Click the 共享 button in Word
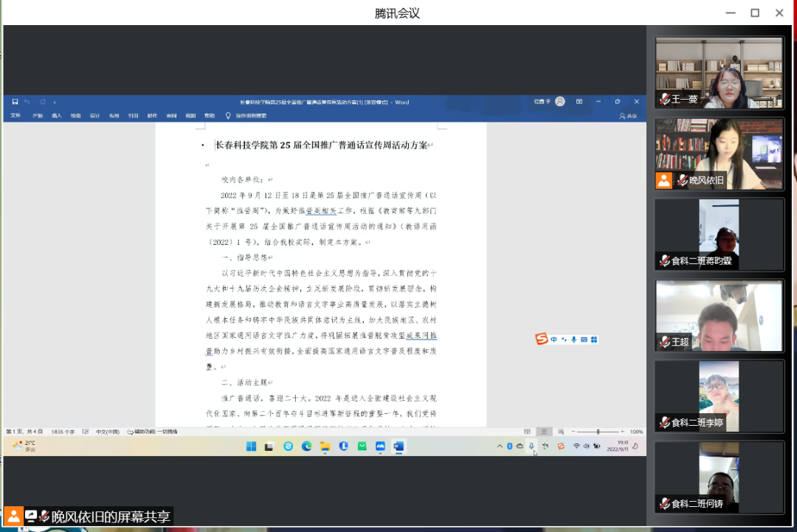The image size is (797, 532). pos(628,116)
